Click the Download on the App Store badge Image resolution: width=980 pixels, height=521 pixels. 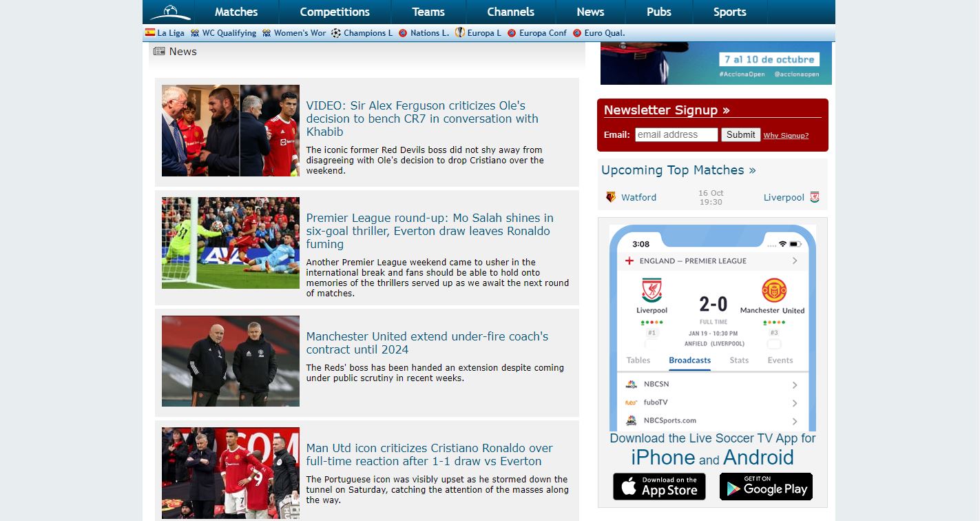[x=659, y=487]
